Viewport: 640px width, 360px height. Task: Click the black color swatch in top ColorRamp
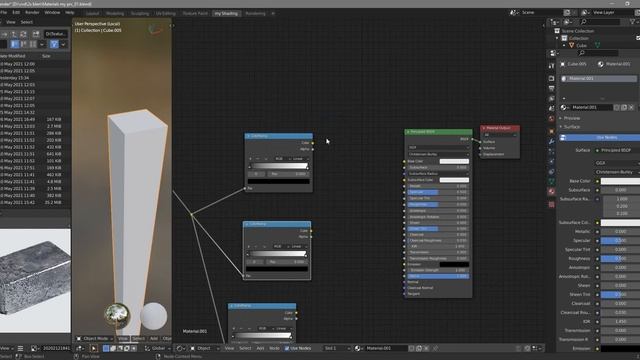pos(279,181)
